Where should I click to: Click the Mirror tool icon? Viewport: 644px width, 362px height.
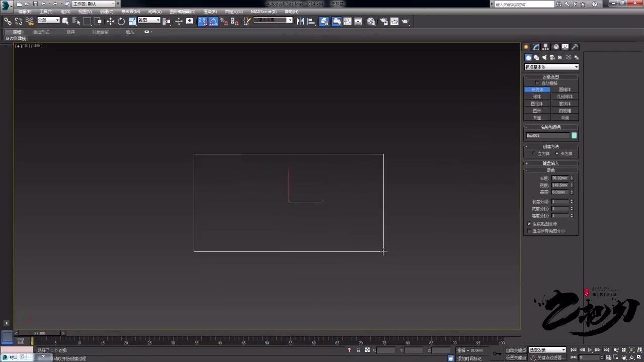click(300, 21)
